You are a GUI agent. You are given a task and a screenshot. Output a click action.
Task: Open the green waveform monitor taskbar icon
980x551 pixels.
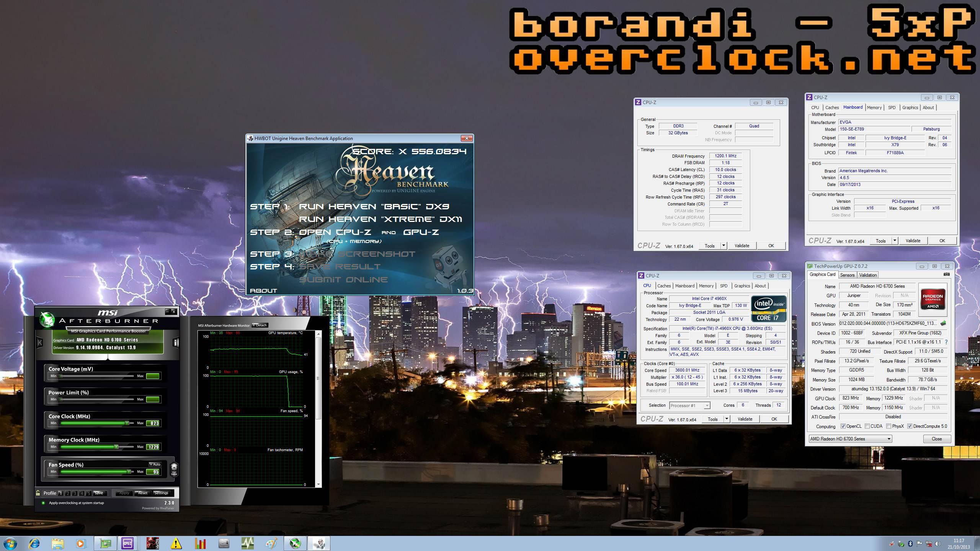[x=248, y=543]
